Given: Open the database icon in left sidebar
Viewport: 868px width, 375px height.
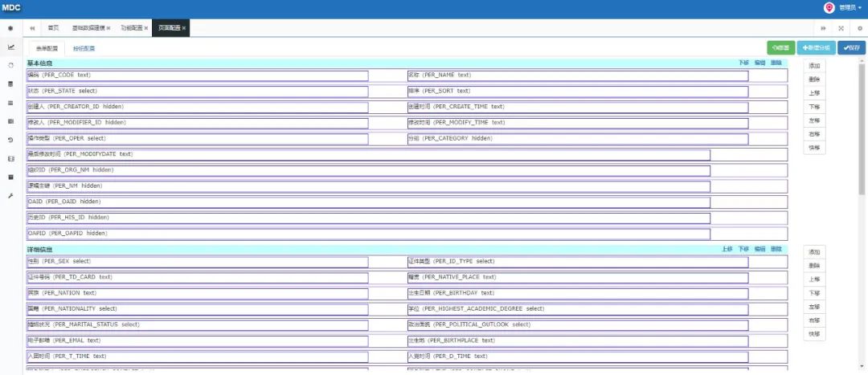Looking at the screenshot, I should 10,84.
